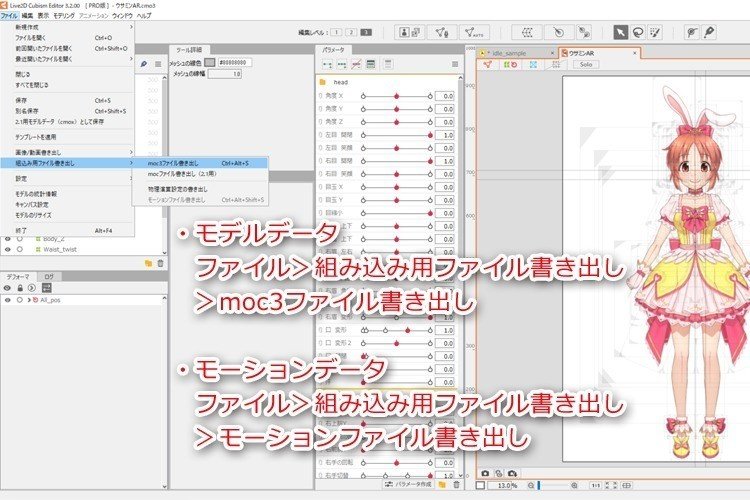Screen dimensions: 750x500
Task: Open the ファイル menu
Action: pos(9,15)
